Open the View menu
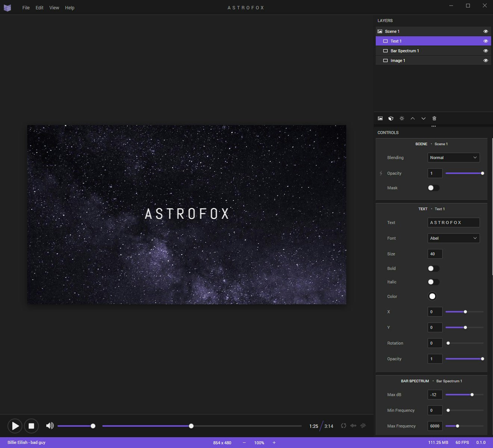The width and height of the screenshot is (493, 448). 54,7
